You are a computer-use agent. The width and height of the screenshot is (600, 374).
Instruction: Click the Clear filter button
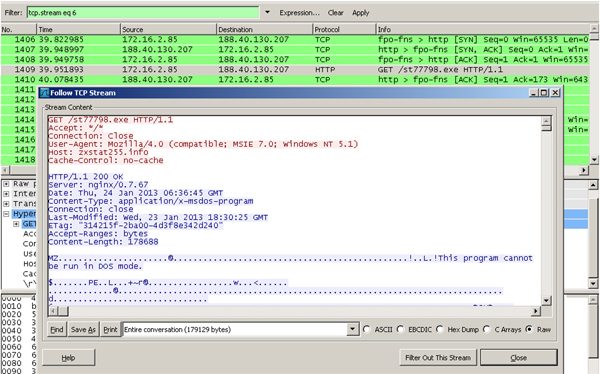click(335, 13)
